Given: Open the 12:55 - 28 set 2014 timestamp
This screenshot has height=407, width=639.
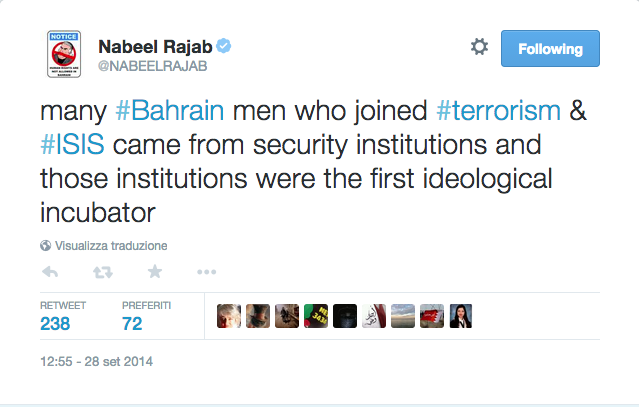Looking at the screenshot, I should [x=96, y=361].
